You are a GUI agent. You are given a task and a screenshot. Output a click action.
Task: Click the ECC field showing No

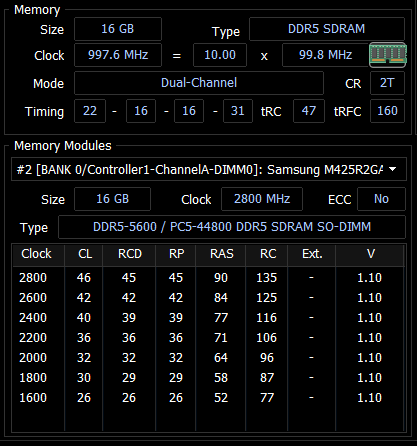coord(381,199)
